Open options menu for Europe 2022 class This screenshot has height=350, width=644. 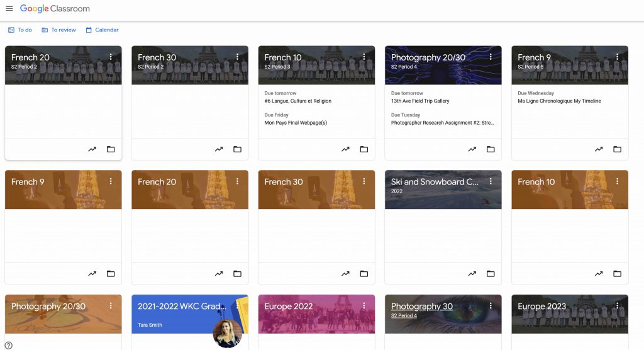tap(364, 305)
